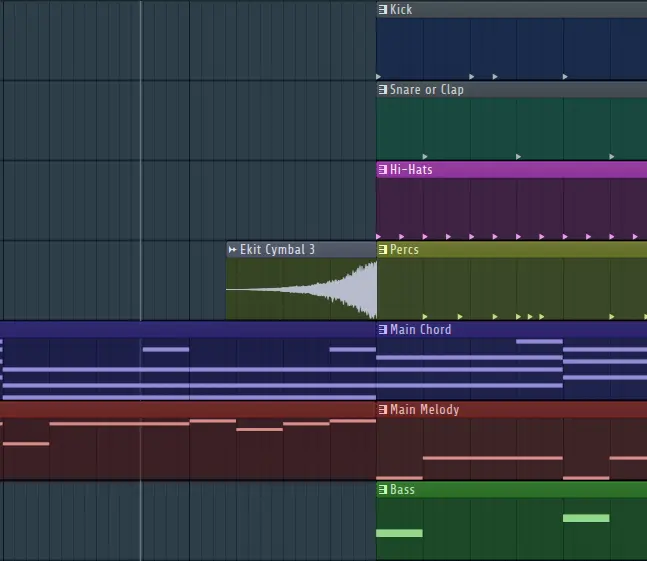Click the vertical playhead line in the empty Kick row

click(x=141, y=40)
